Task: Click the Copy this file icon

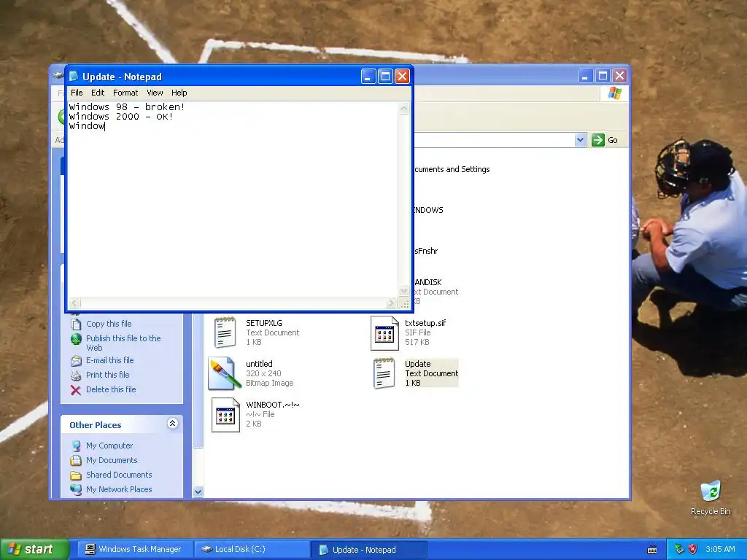Action: click(76, 324)
